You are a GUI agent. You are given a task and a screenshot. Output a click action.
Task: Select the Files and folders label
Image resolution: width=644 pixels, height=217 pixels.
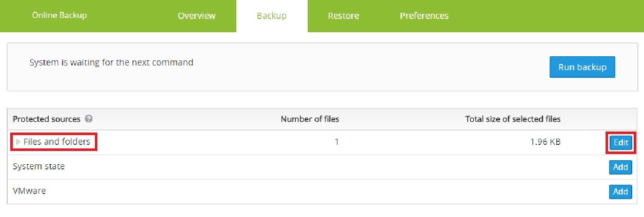57,142
